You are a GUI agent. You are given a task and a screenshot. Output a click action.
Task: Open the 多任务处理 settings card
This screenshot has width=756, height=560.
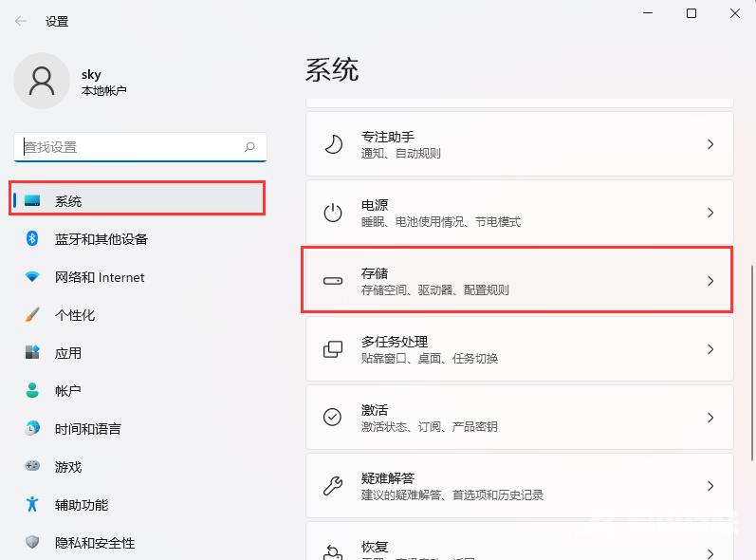519,349
